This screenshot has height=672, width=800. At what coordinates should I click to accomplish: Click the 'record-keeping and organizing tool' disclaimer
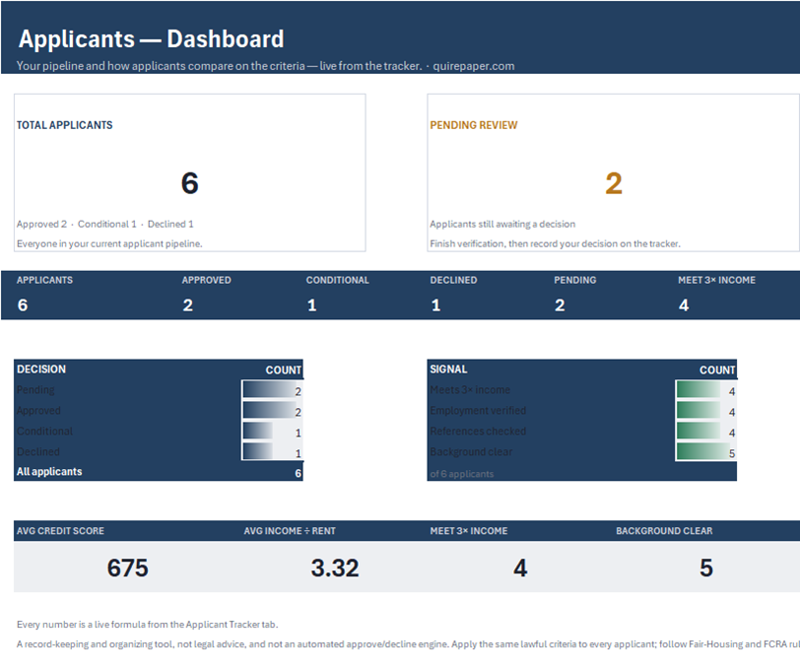[x=408, y=644]
